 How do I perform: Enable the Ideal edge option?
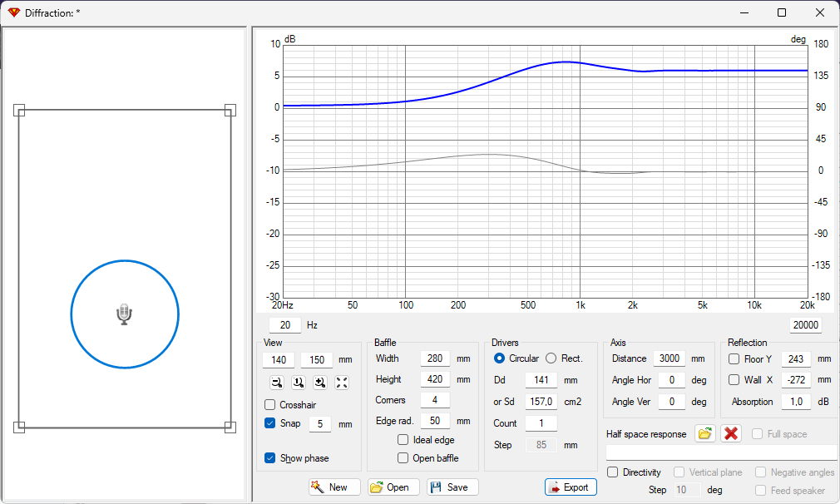click(x=403, y=440)
